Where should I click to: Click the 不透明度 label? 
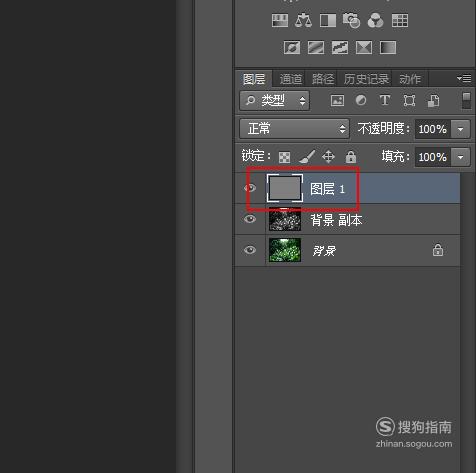[x=383, y=128]
